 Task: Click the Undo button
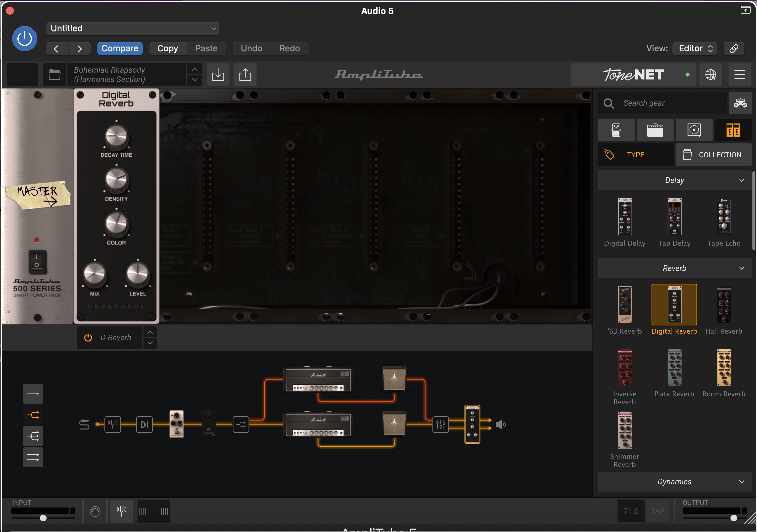tap(251, 49)
